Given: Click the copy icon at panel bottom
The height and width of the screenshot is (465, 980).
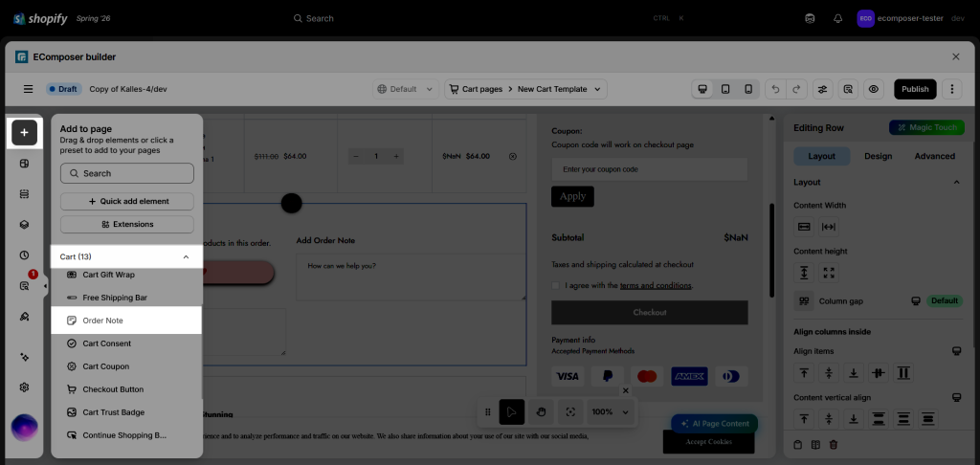Looking at the screenshot, I should coord(797,445).
